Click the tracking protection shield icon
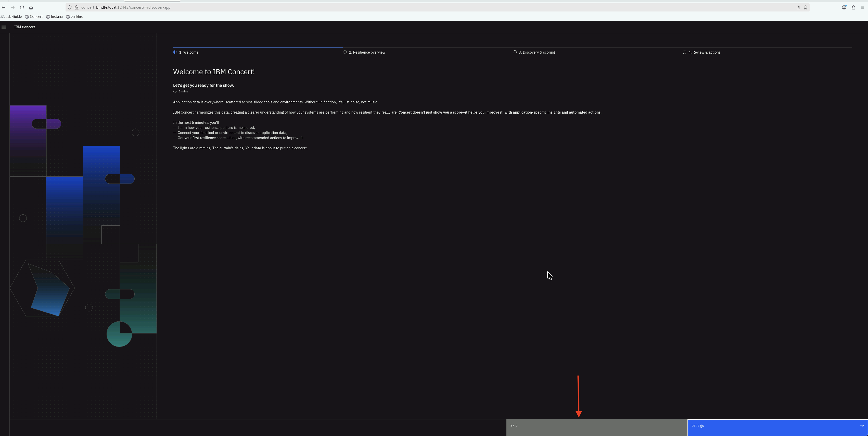 70,7
